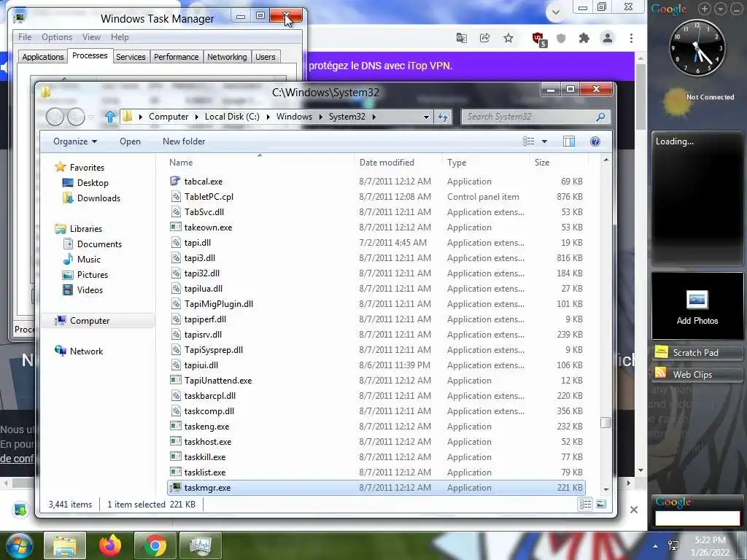747x560 pixels.
Task: Open Firefox from taskbar
Action: [110, 545]
